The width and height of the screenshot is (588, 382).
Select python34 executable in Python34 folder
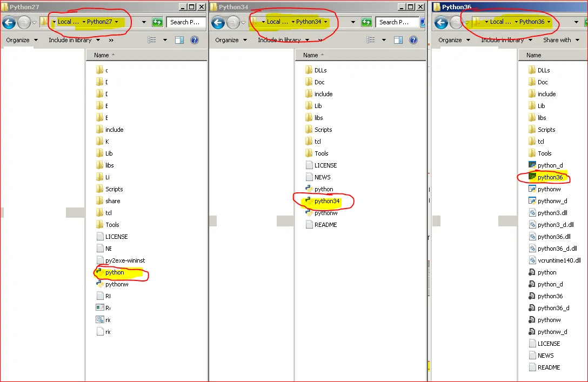[x=323, y=201]
